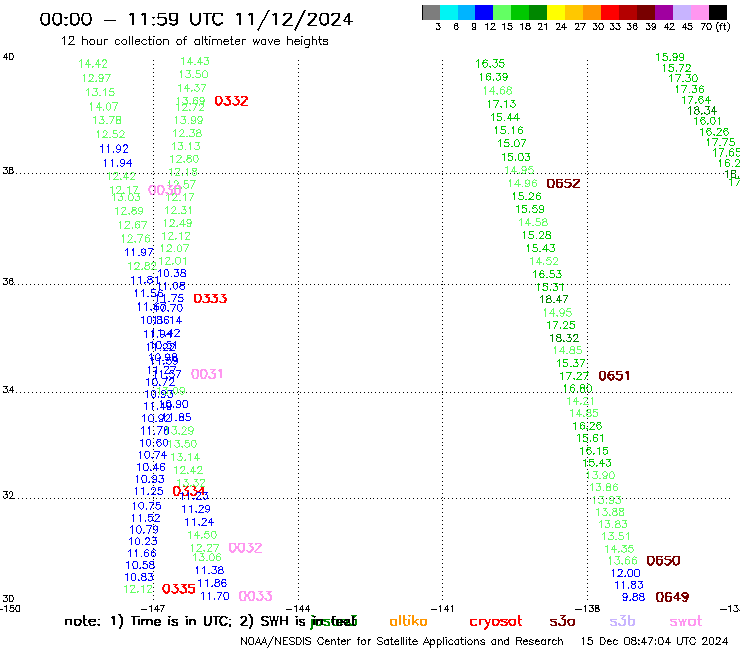Click the subtitle '12 hour collection of altimeter wave heights'
Viewport: 740px width, 650px height.
194,41
